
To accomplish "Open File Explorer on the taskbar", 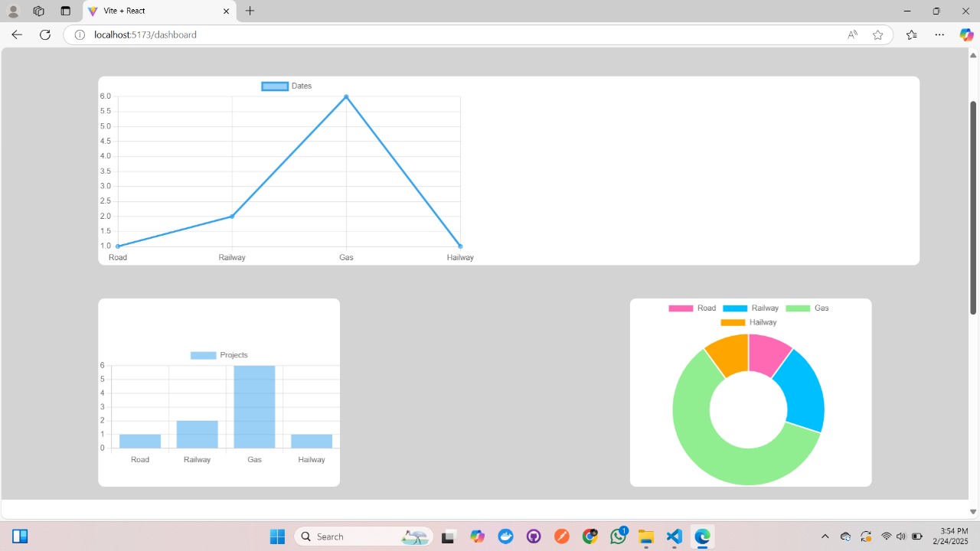I will point(646,536).
